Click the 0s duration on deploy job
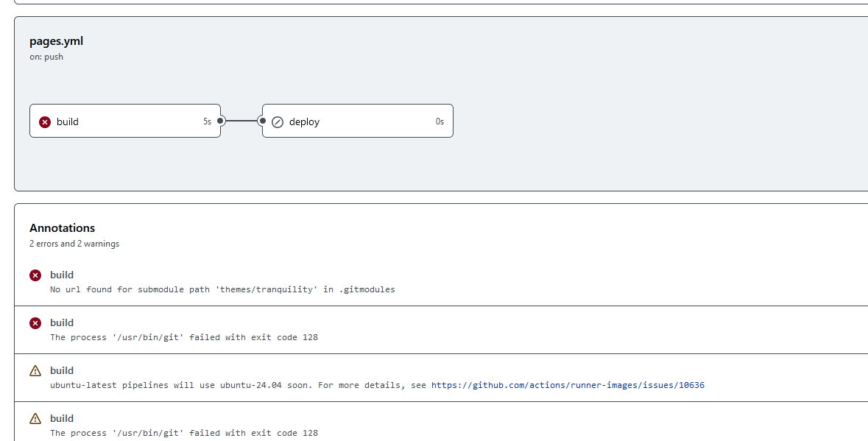Image resolution: width=868 pixels, height=441 pixels. coord(440,121)
